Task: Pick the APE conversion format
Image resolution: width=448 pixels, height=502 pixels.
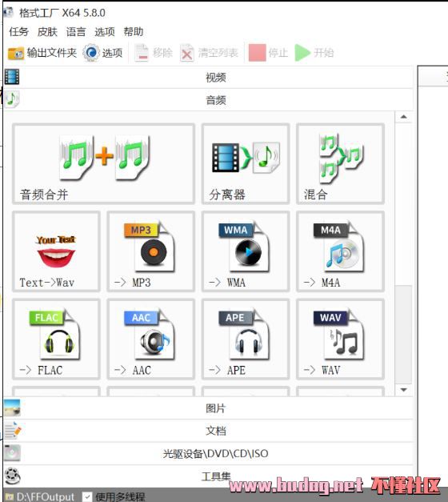Action: [246, 339]
